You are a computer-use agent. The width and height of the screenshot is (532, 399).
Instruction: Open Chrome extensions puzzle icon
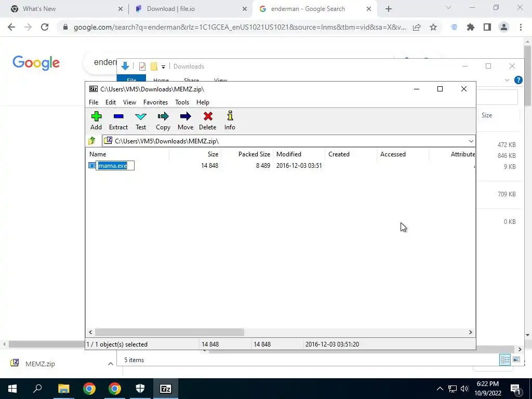pyautogui.click(x=471, y=27)
